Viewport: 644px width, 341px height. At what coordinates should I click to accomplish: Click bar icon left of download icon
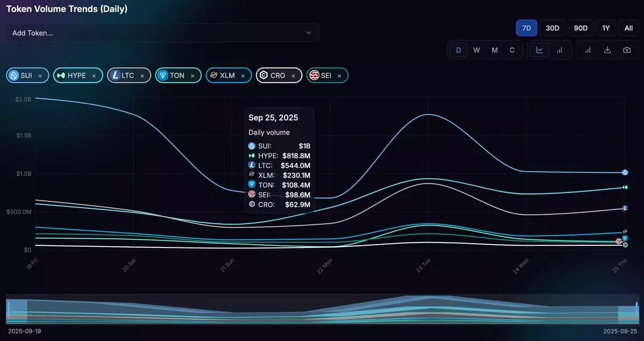(588, 50)
